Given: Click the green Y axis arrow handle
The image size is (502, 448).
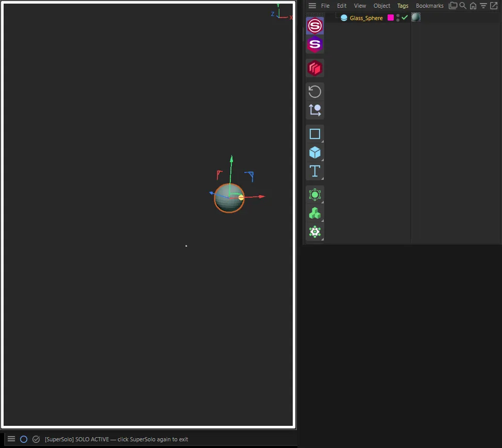Looking at the screenshot, I should point(231,159).
